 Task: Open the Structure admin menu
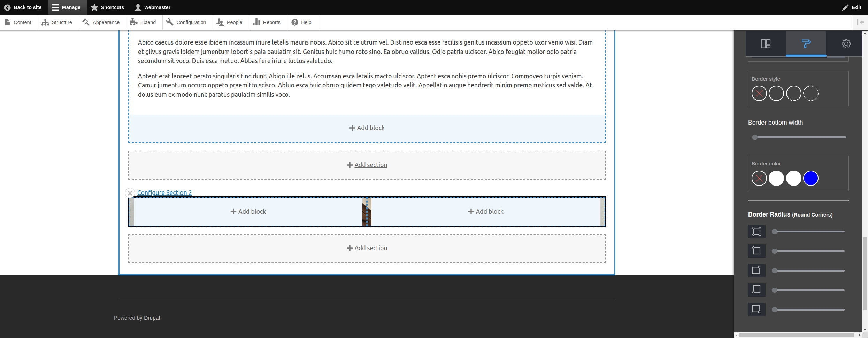pos(62,22)
